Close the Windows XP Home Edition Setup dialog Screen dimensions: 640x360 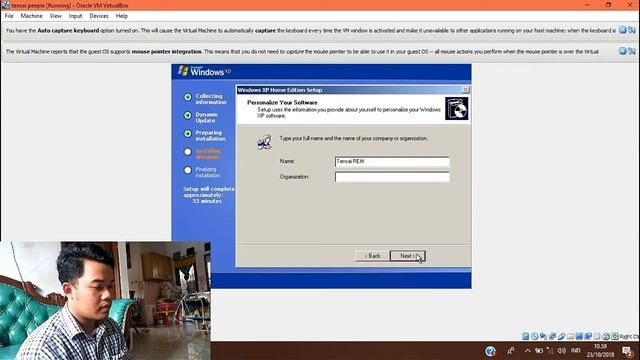click(466, 90)
